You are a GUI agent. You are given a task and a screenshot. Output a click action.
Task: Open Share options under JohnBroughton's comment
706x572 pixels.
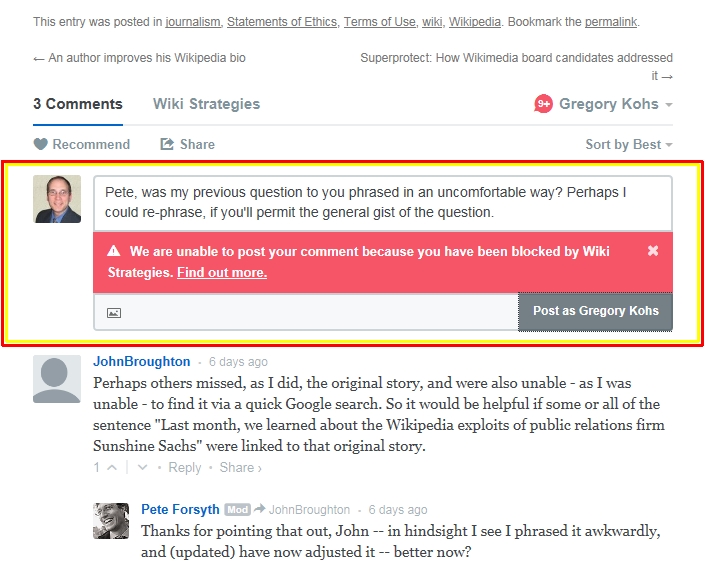click(240, 468)
